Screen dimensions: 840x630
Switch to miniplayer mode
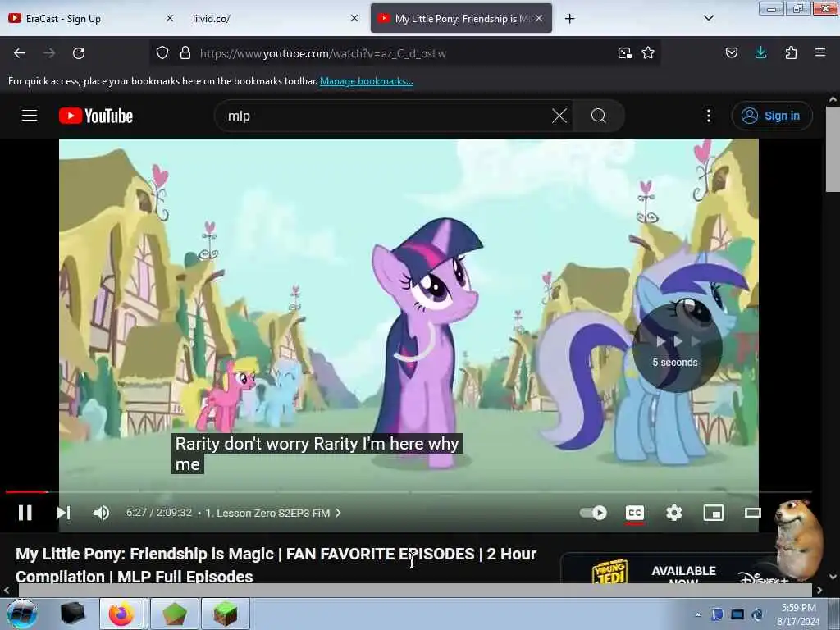[714, 513]
